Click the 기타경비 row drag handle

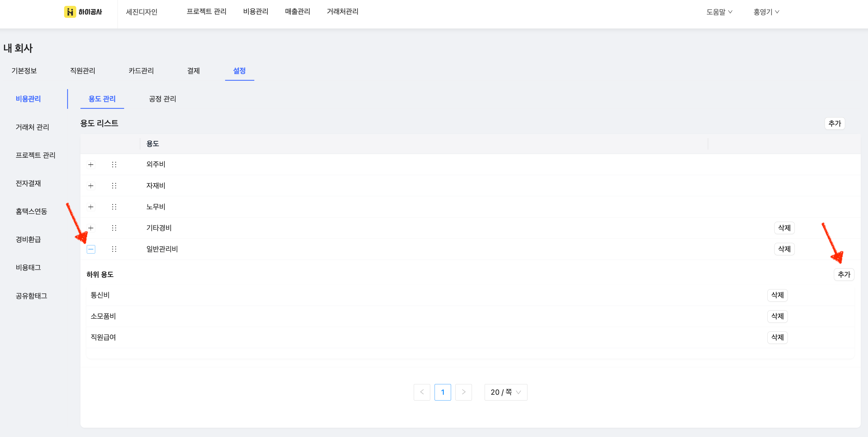pyautogui.click(x=114, y=228)
